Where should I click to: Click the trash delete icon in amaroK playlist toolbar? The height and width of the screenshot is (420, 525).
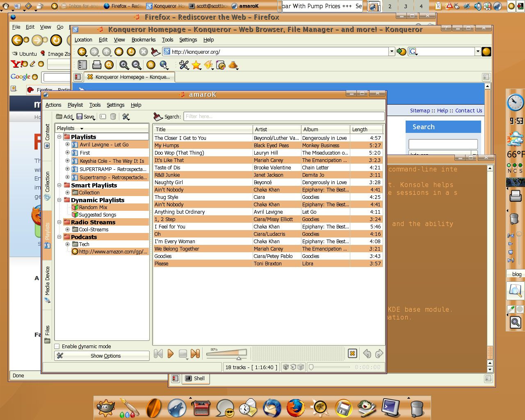[x=113, y=117]
